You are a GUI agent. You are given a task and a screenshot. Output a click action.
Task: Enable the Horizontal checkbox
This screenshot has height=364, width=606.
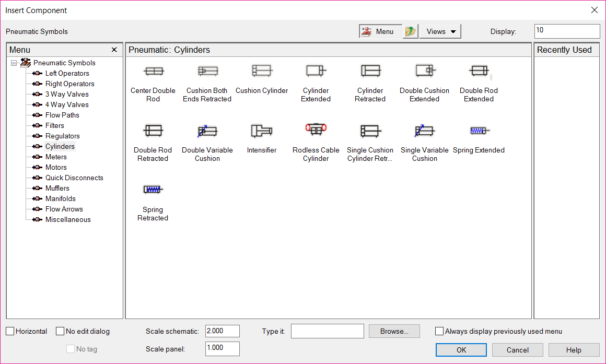pyautogui.click(x=10, y=331)
